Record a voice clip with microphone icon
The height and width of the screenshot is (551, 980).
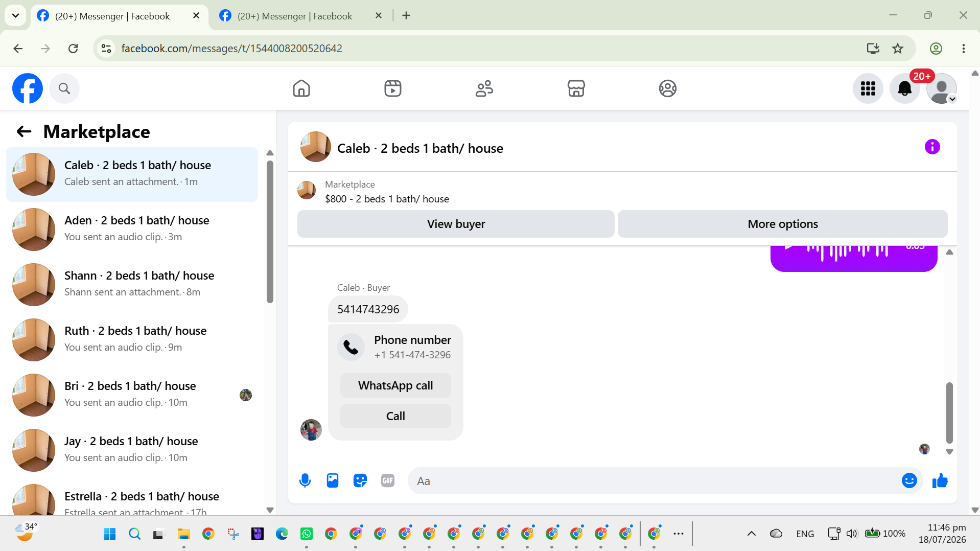305,480
